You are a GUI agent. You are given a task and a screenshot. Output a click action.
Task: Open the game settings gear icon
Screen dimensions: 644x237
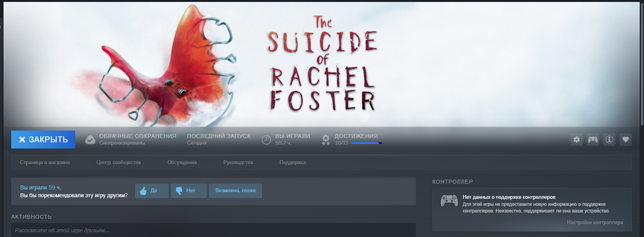[x=577, y=140]
